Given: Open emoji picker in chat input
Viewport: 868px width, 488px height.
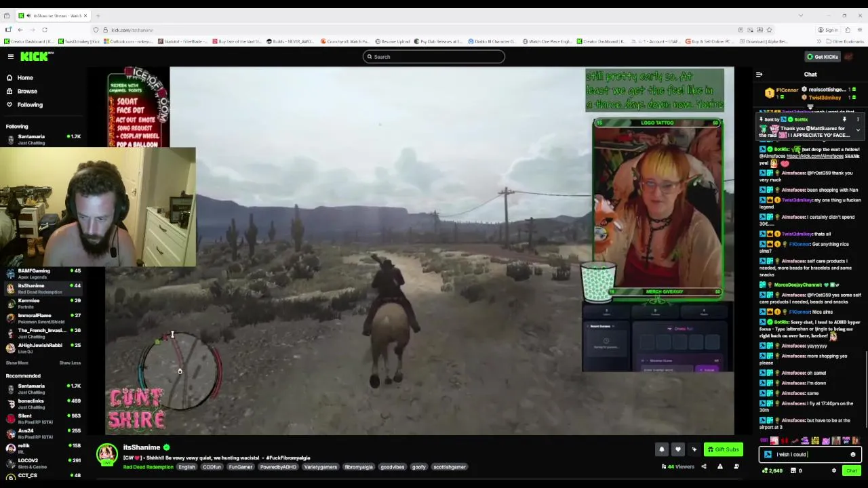Looking at the screenshot, I should coord(853,455).
